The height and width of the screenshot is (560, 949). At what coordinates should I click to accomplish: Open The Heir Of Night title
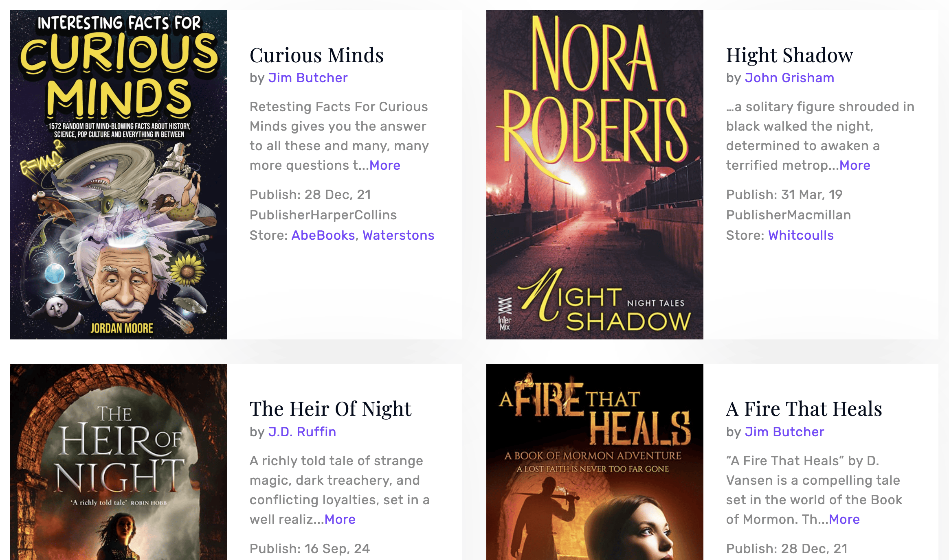point(330,409)
